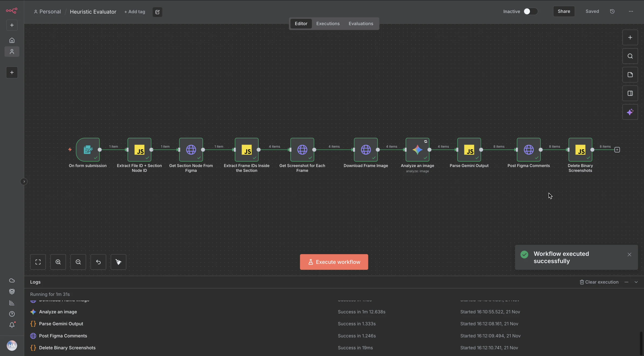Fit workflow to view
Screen dimensions: 644x356
pos(38,262)
